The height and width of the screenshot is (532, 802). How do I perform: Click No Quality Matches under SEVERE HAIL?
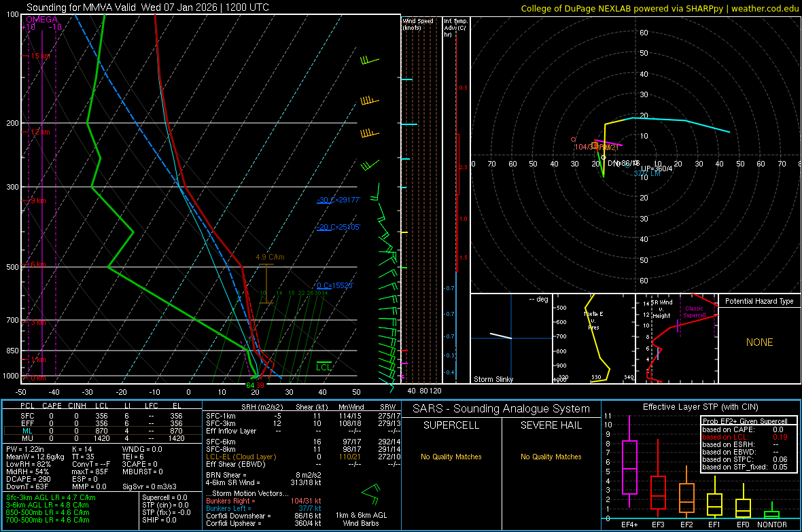(x=551, y=457)
